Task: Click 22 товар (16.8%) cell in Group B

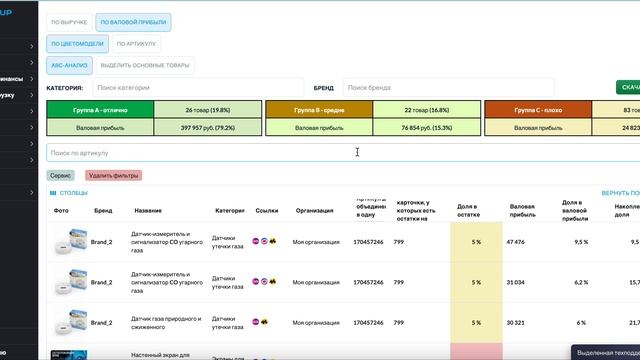Action: click(x=427, y=110)
